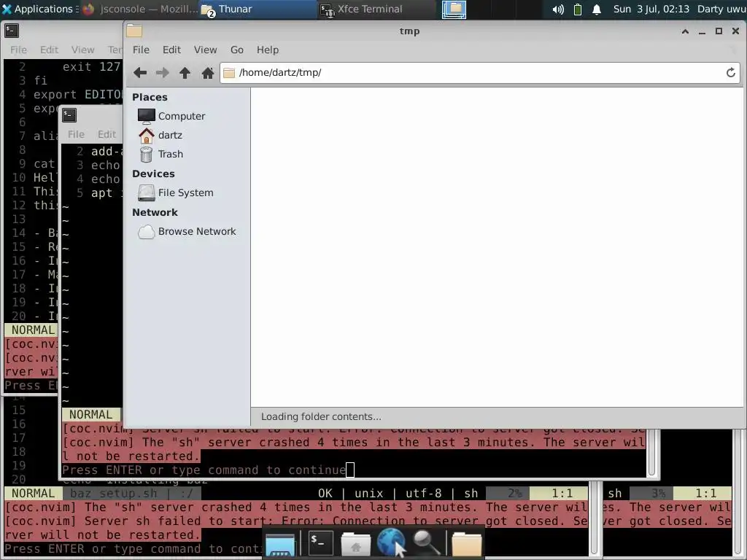747x560 pixels.
Task: Click 'Loading folder contents...' status text
Action: point(321,416)
